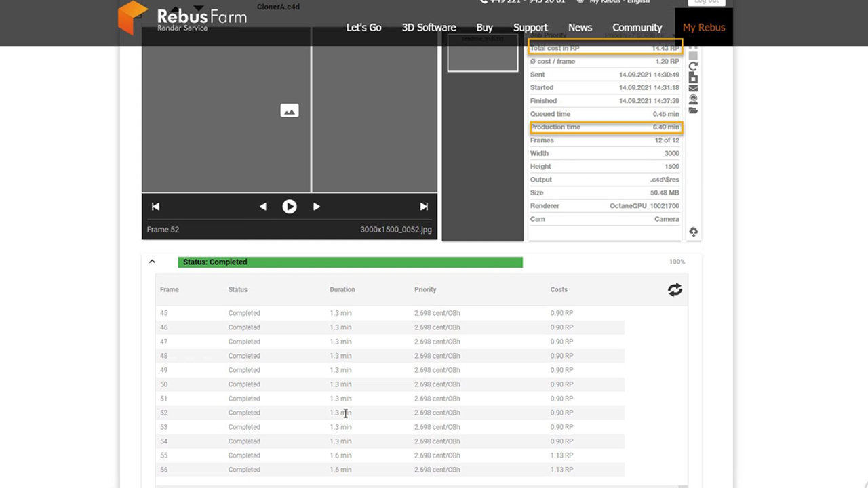Viewport: 868px width, 488px height.
Task: Sort by the Frame column header
Action: coord(170,289)
